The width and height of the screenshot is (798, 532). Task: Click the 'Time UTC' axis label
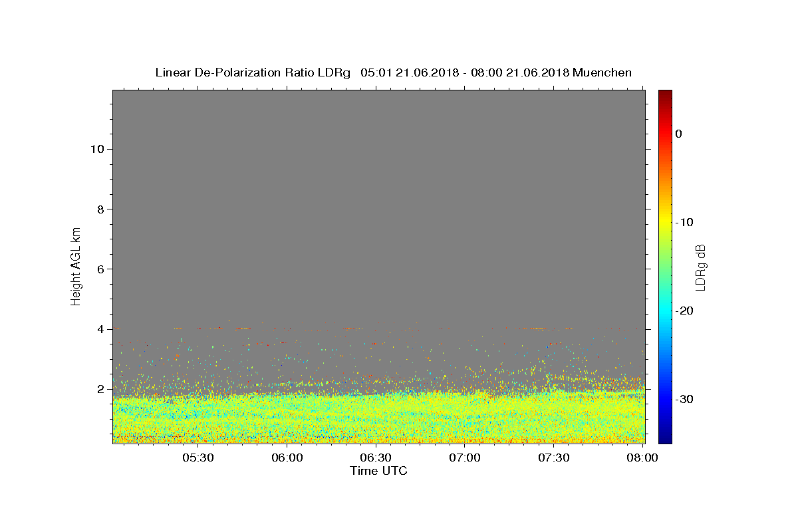coord(378,471)
